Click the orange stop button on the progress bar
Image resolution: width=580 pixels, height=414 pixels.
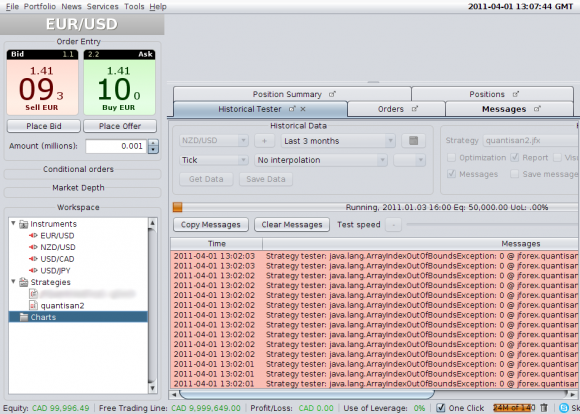(x=178, y=207)
